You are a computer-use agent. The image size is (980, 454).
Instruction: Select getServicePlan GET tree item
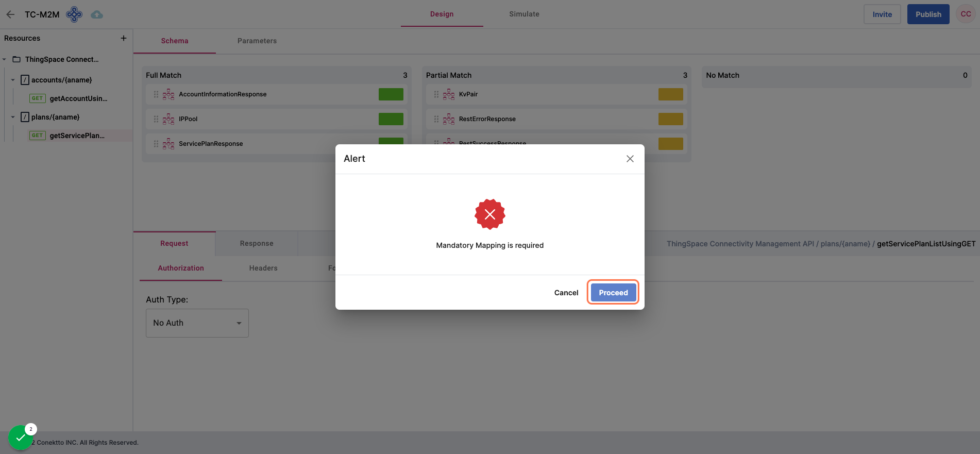coord(77,136)
